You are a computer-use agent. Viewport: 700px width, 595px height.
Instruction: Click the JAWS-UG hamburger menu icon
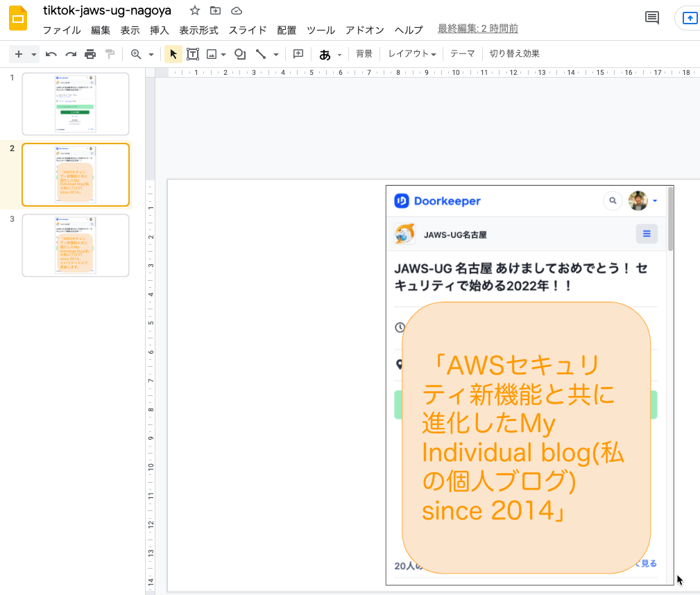click(x=647, y=234)
